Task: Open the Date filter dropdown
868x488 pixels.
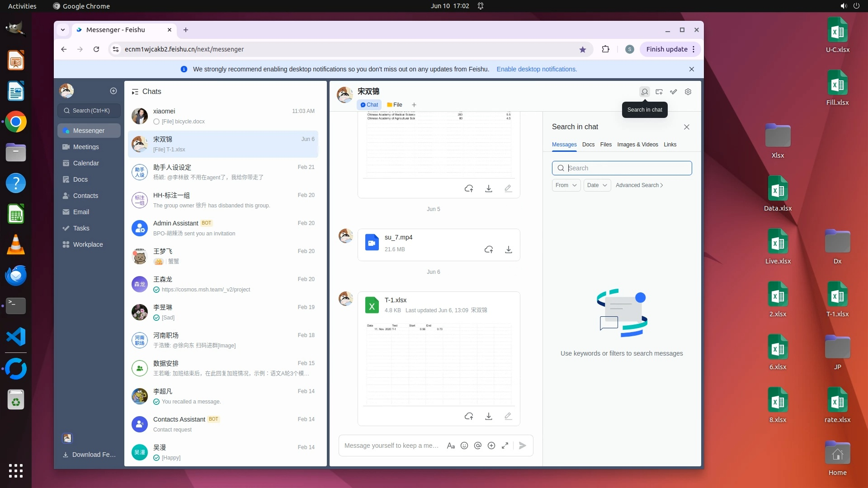Action: (597, 185)
